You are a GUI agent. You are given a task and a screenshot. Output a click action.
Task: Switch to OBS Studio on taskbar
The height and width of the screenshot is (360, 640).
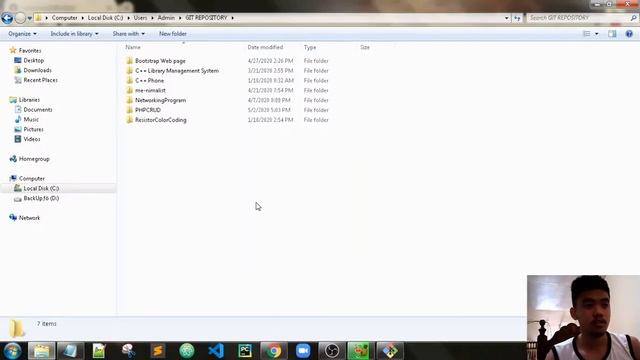(332, 351)
